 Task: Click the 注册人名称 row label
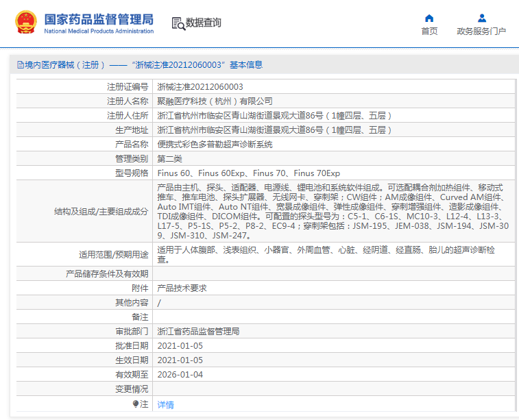coord(128,101)
